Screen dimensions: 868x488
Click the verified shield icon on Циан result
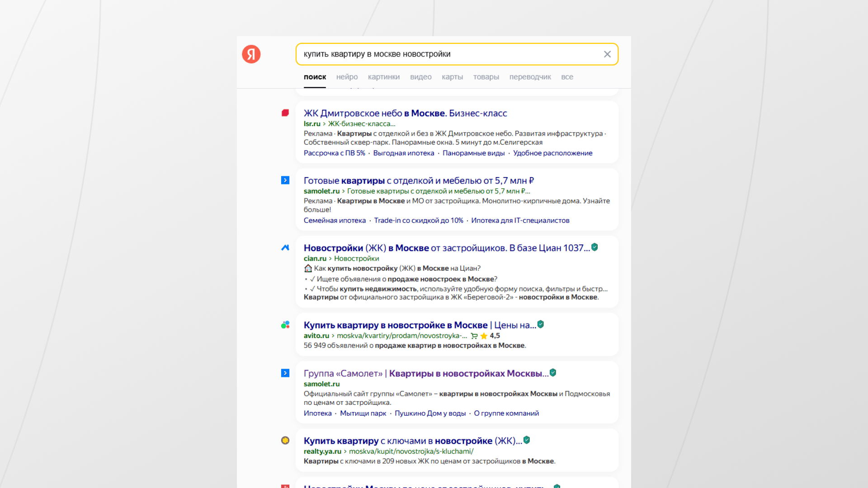[595, 247]
